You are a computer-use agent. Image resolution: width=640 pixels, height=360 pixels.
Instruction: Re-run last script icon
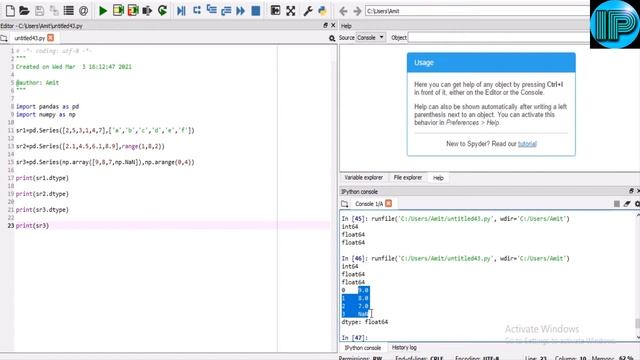162,11
